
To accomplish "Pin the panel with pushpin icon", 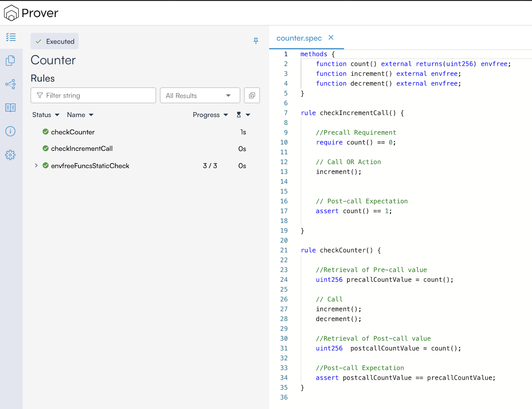I will tap(256, 41).
